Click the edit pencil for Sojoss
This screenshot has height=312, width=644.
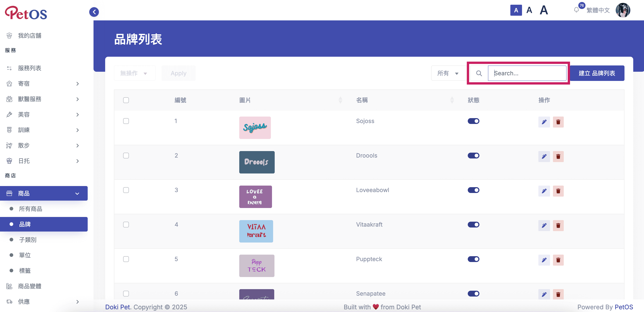click(x=544, y=122)
